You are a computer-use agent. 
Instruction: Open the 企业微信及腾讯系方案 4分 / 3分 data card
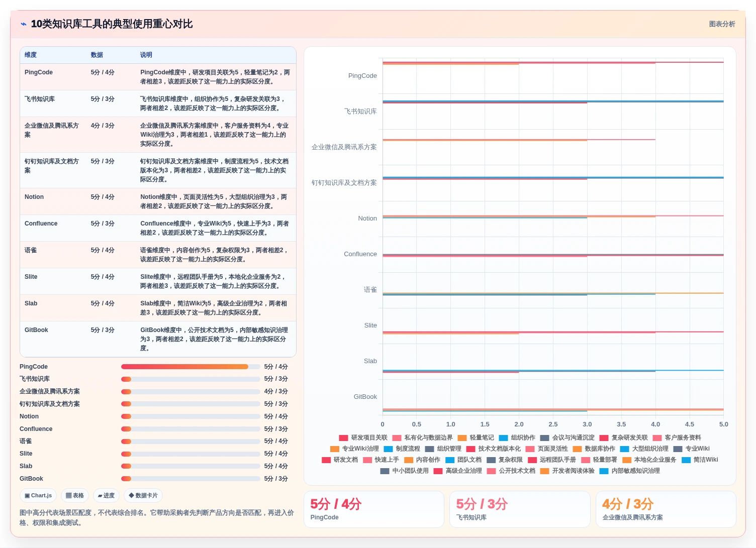click(x=666, y=509)
